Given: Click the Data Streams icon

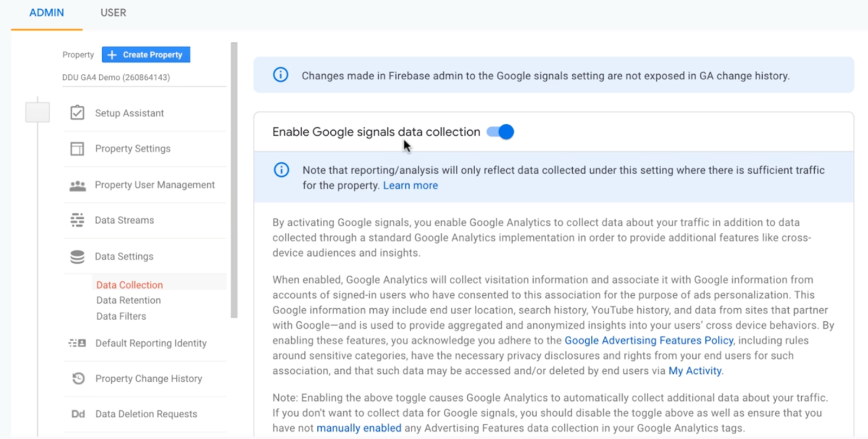Looking at the screenshot, I should click(77, 220).
